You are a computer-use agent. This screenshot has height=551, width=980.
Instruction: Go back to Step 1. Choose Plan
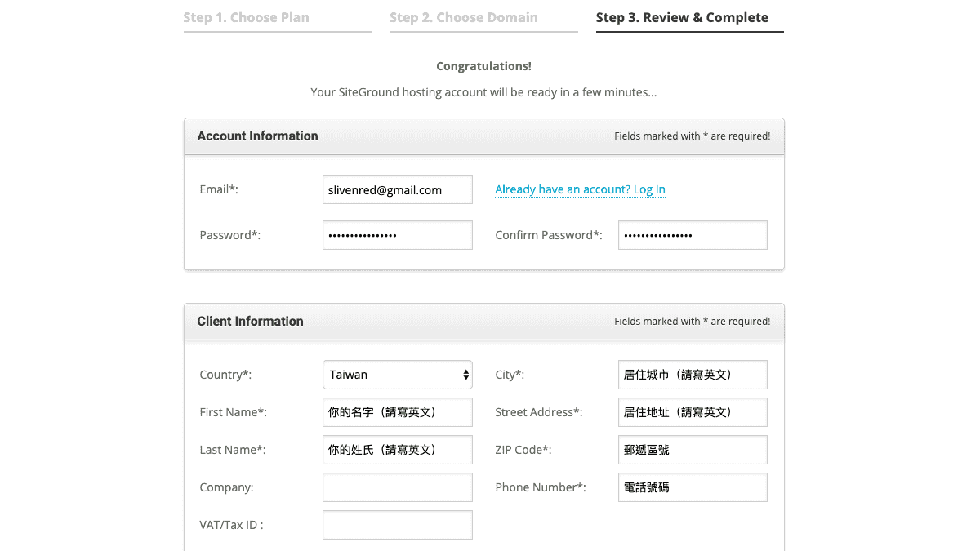pyautogui.click(x=246, y=17)
